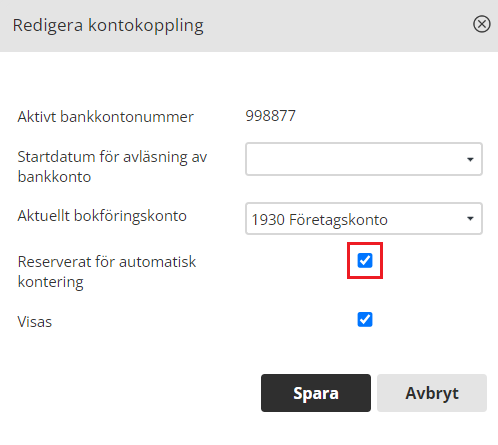Click the Aktivt bankkontonummer label
This screenshot has height=445, width=498.
pyautogui.click(x=105, y=117)
